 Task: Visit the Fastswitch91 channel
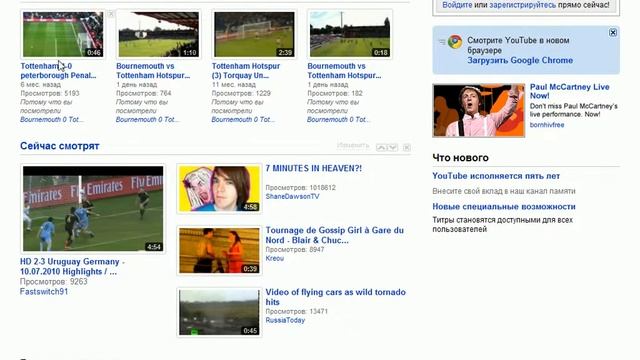(x=44, y=291)
